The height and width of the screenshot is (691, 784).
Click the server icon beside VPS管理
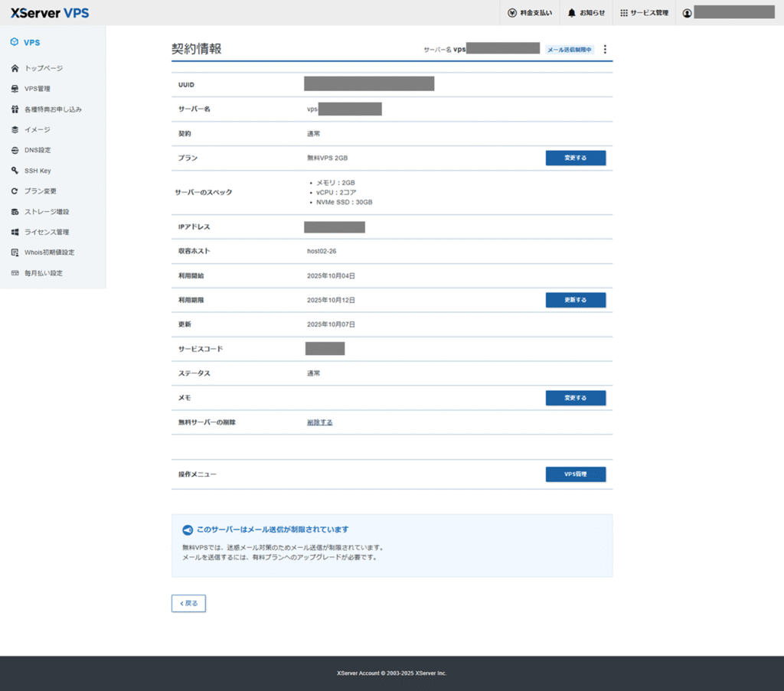point(15,89)
